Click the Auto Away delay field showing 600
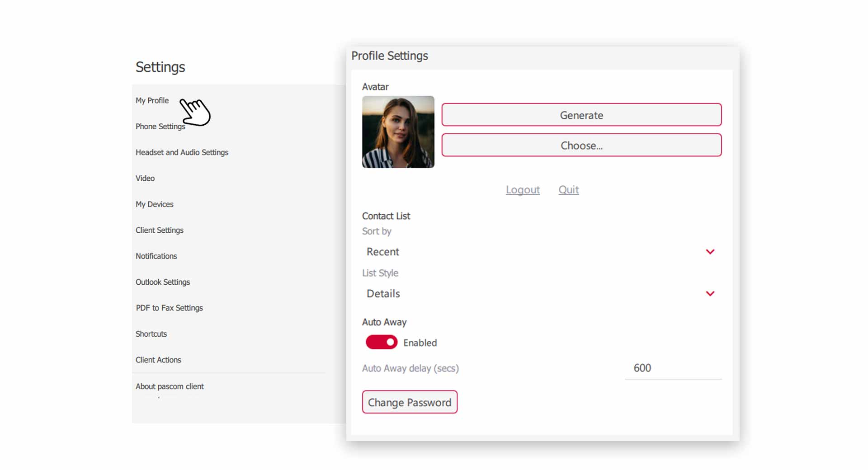The width and height of the screenshot is (868, 470). (673, 368)
